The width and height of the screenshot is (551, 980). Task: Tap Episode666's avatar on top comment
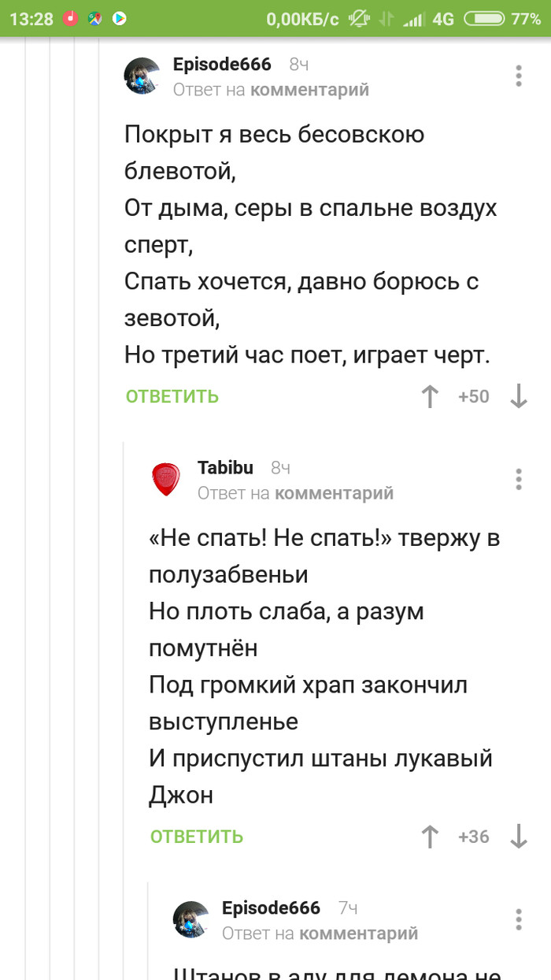[143, 76]
